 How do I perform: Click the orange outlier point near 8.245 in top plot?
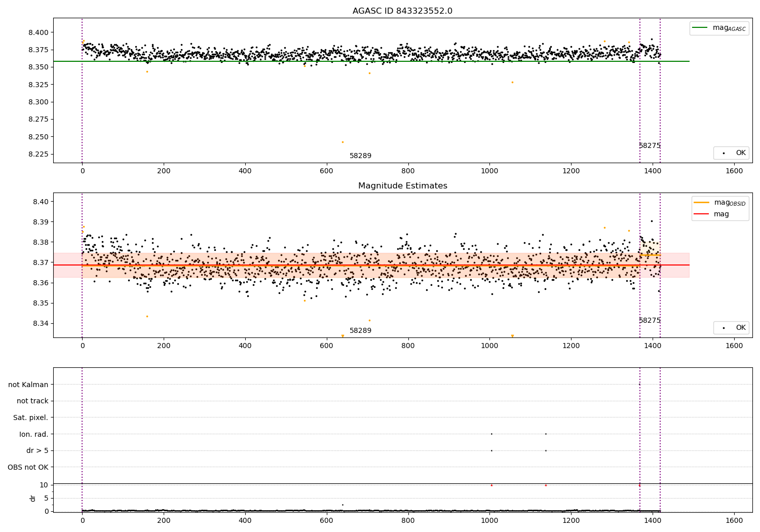(x=343, y=142)
